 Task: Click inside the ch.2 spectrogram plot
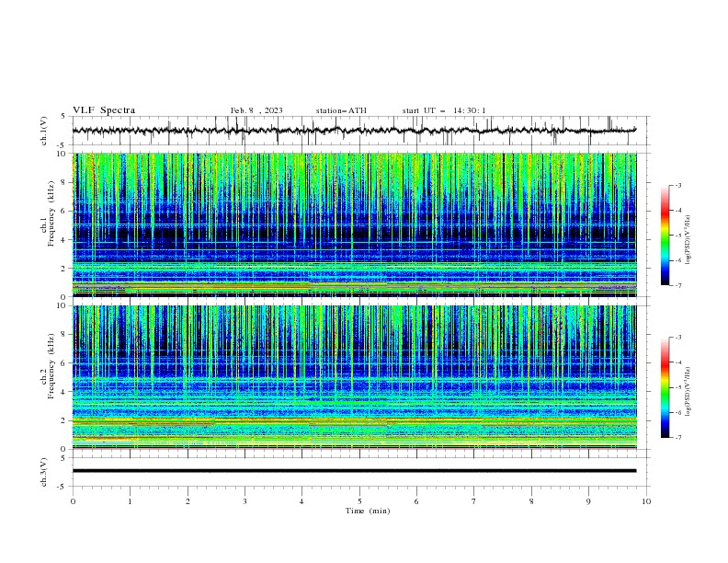354,377
